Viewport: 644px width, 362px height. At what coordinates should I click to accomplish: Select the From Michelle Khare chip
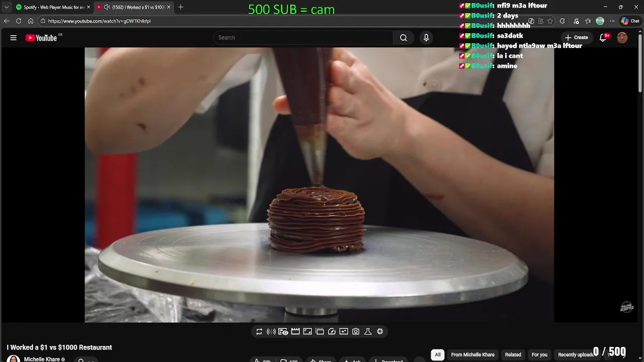pyautogui.click(x=473, y=354)
